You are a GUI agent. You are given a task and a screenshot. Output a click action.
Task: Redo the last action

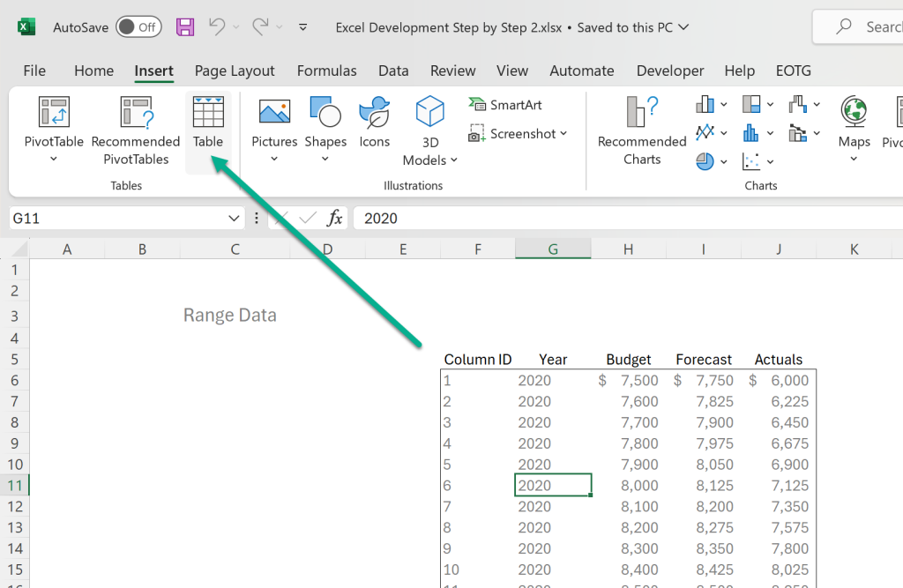pyautogui.click(x=261, y=26)
